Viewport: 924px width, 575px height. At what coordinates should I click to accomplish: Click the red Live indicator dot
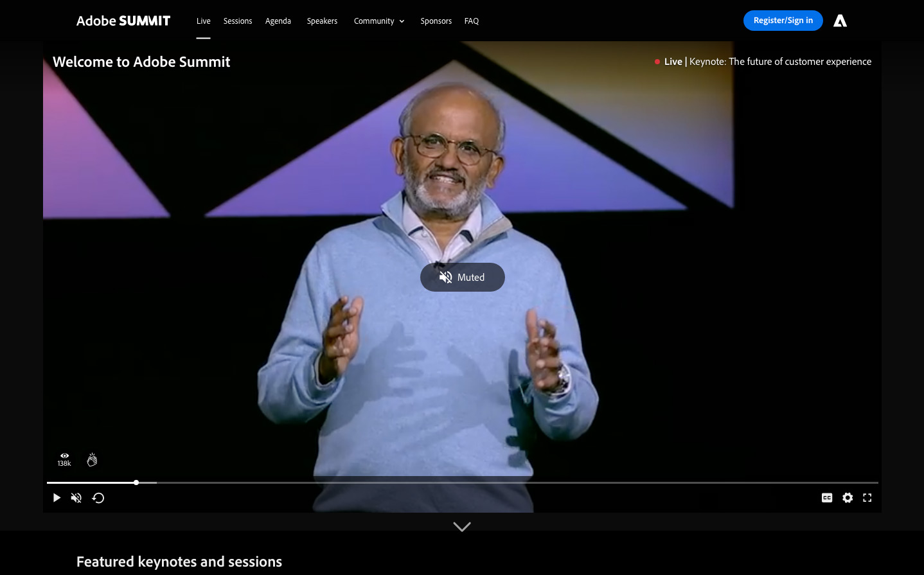point(657,62)
